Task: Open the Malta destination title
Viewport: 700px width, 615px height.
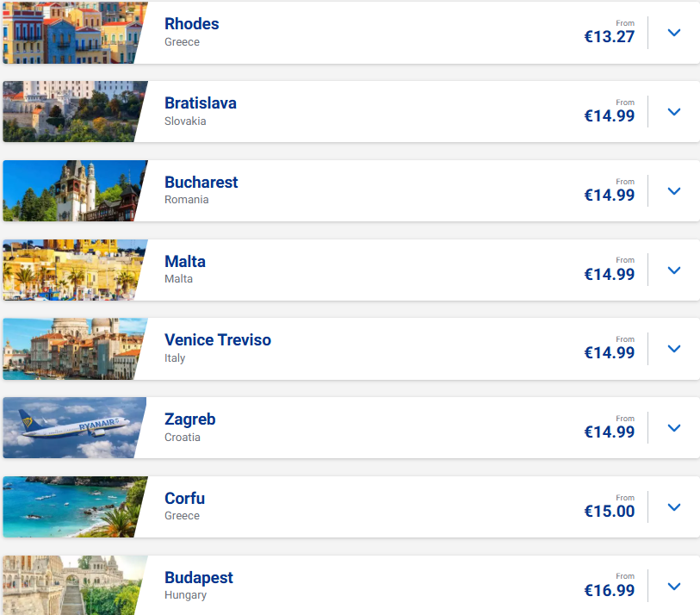Action: [x=185, y=261]
